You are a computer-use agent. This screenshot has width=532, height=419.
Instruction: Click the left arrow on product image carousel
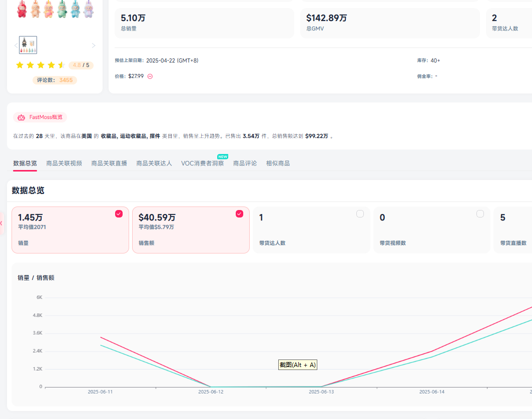click(x=15, y=45)
